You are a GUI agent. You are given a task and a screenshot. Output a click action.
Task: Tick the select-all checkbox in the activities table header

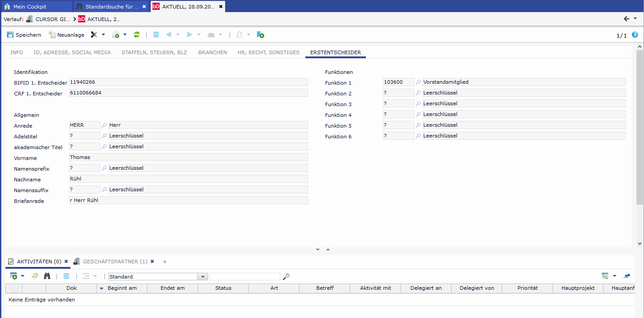click(14, 288)
